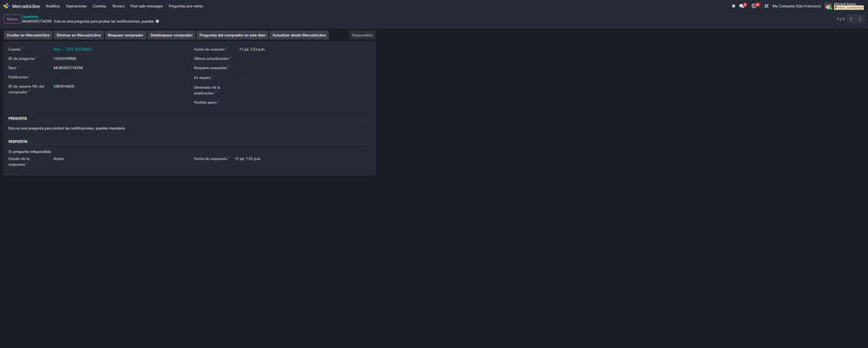The width and height of the screenshot is (868, 348).
Task: Click the Desbloquear comprador button
Action: coord(171,35)
